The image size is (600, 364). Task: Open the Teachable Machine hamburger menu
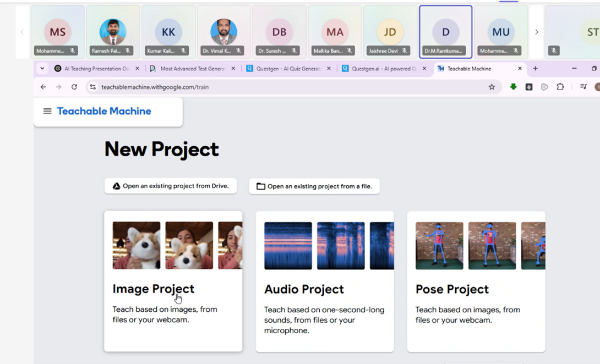[47, 111]
